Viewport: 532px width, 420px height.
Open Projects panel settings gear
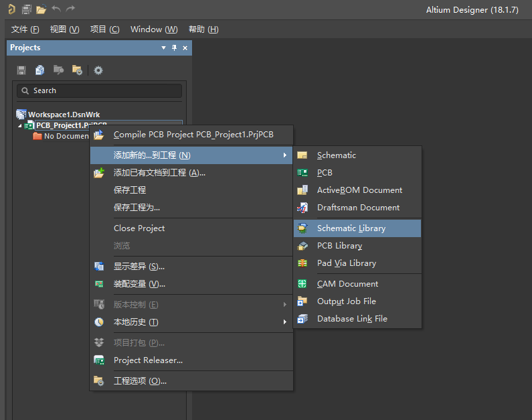point(98,70)
